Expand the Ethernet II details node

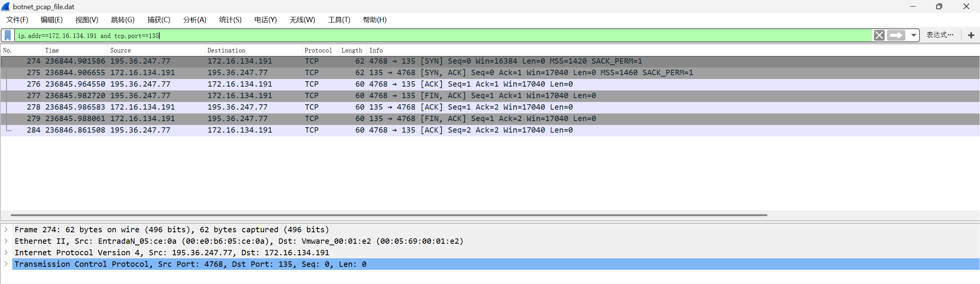[x=6, y=241]
